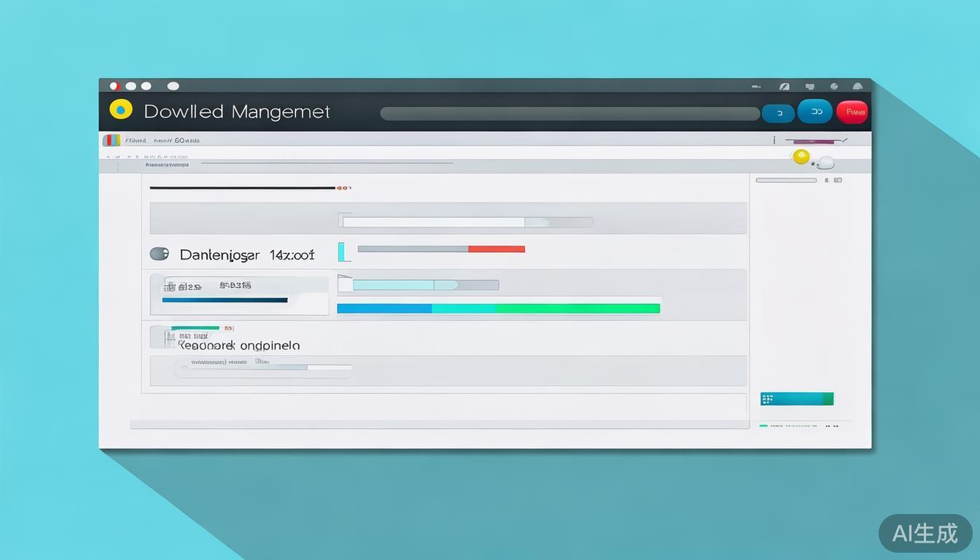Image resolution: width=980 pixels, height=560 pixels.
Task: Click the black line progress bar at list top
Action: click(242, 188)
